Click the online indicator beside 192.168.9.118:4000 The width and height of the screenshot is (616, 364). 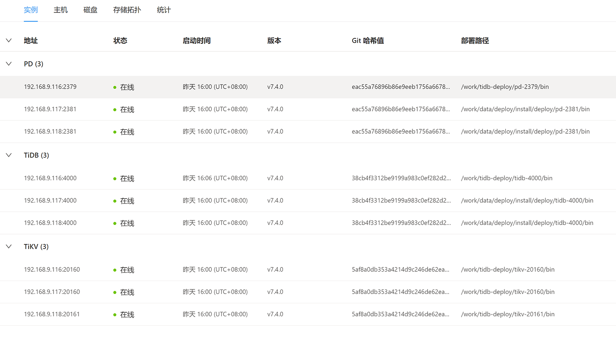click(115, 223)
